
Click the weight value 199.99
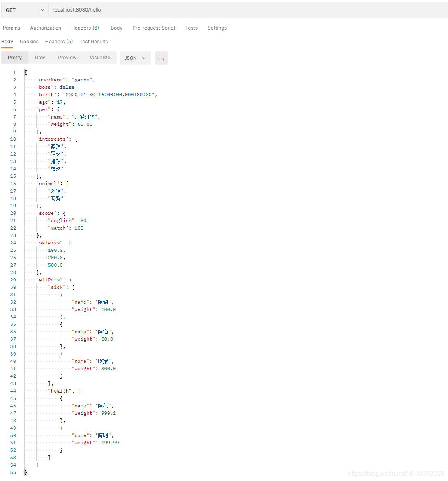tap(110, 443)
